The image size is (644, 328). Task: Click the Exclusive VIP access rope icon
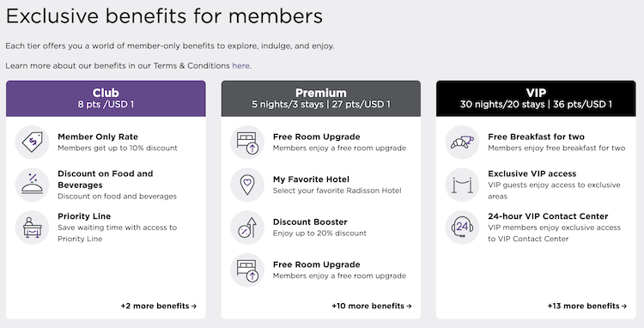click(462, 185)
